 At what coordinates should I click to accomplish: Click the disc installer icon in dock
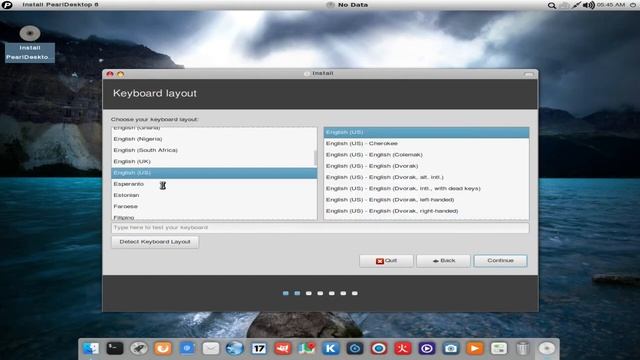point(547,348)
